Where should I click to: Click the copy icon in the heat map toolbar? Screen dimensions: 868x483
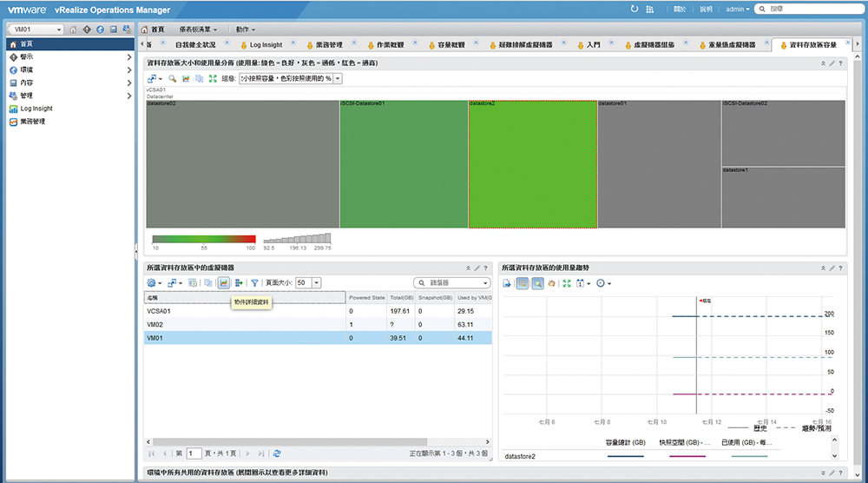click(x=200, y=79)
